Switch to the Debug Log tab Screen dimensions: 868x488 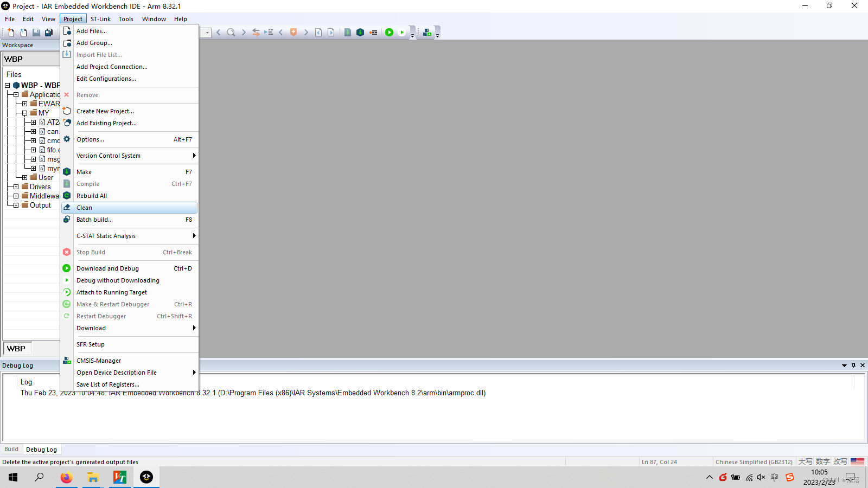41,450
